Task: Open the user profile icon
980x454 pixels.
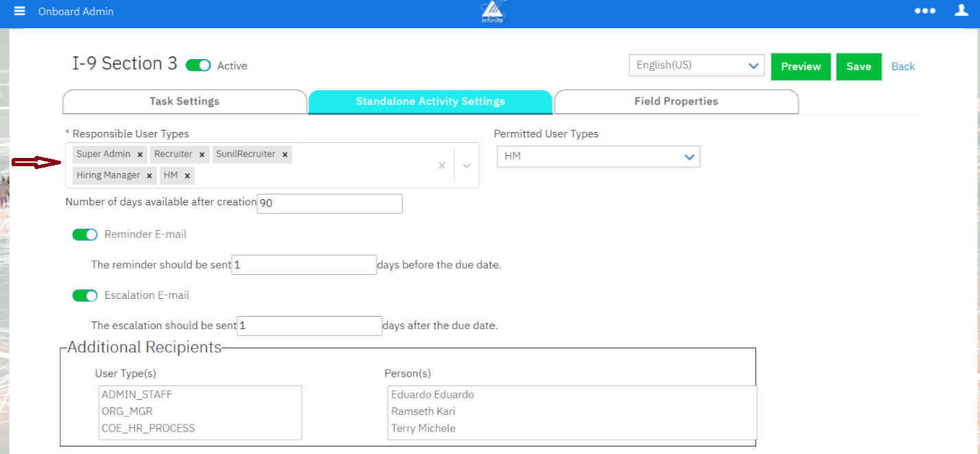Action: 961,10
